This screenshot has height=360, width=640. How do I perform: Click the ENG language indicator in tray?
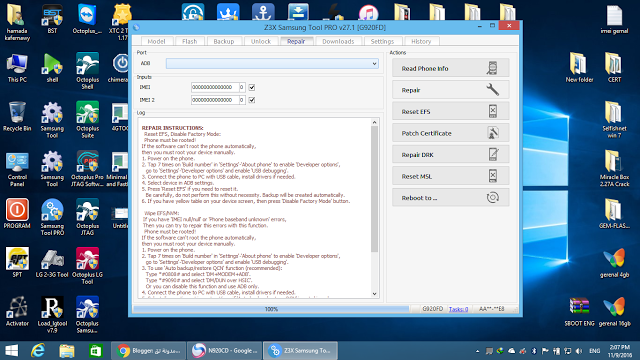click(595, 351)
